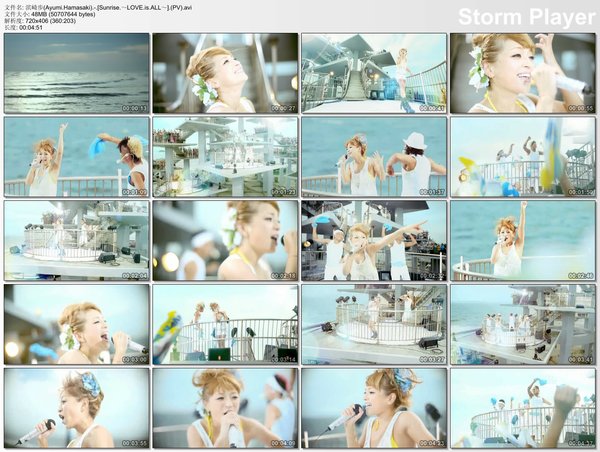Open the thumbnail stamped 00:03:55
The width and height of the screenshot is (600, 452).
pyautogui.click(x=77, y=408)
